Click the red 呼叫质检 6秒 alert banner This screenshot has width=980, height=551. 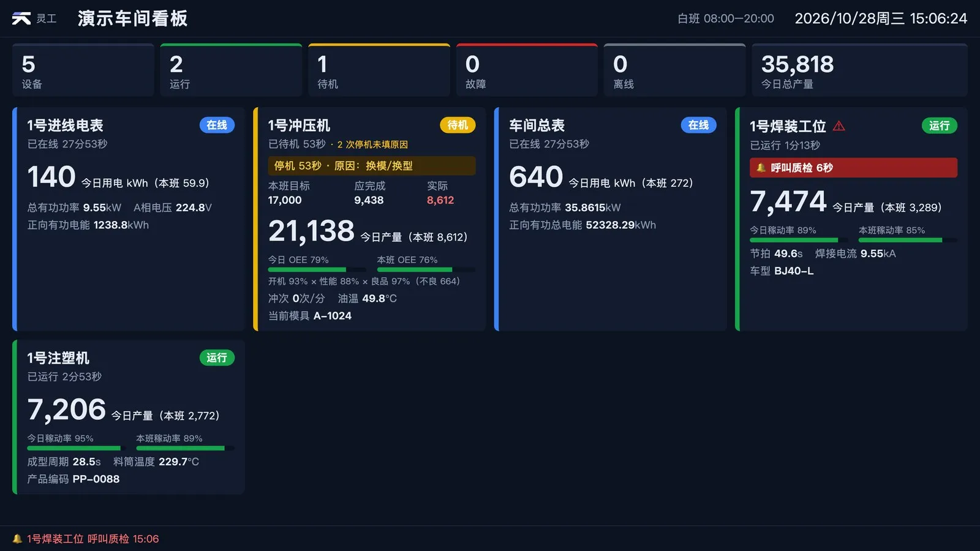click(x=853, y=168)
